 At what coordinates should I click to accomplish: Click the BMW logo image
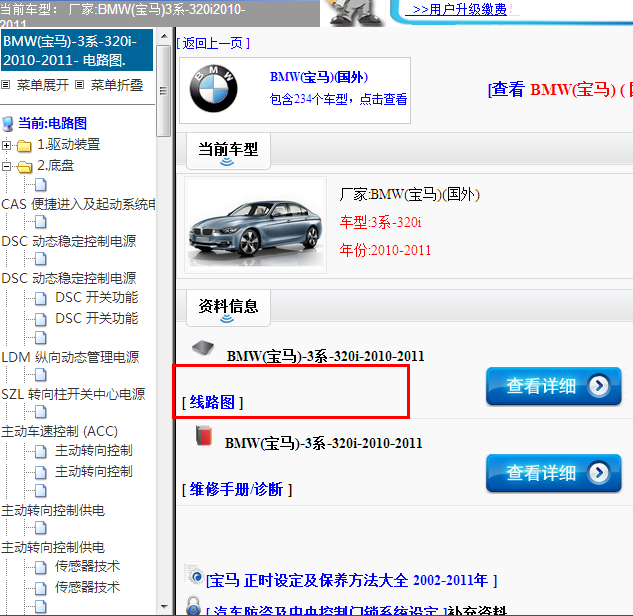214,89
